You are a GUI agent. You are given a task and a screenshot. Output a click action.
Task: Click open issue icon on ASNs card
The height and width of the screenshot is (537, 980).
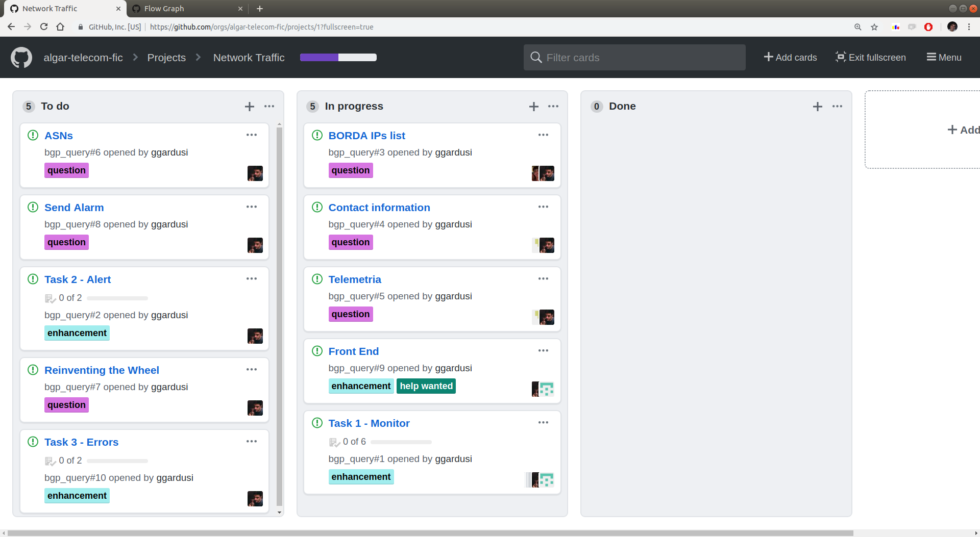(33, 135)
